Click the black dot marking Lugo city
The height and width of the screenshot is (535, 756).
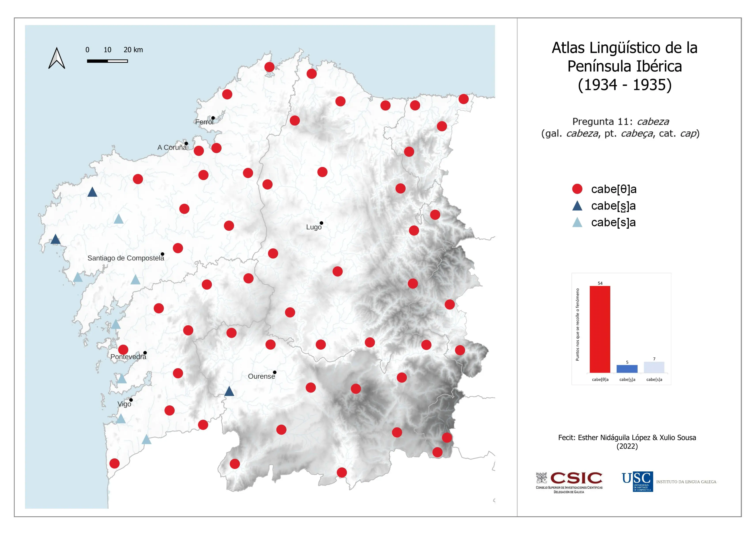pyautogui.click(x=321, y=223)
